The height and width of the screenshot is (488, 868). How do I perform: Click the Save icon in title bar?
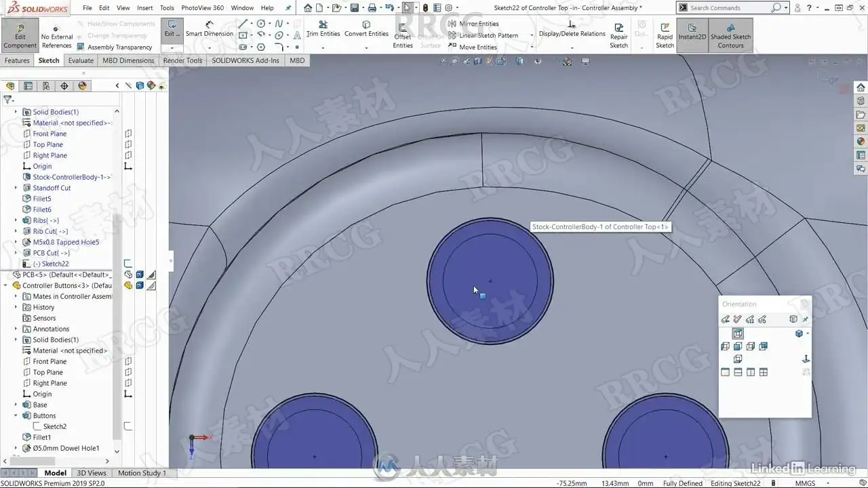tap(354, 8)
